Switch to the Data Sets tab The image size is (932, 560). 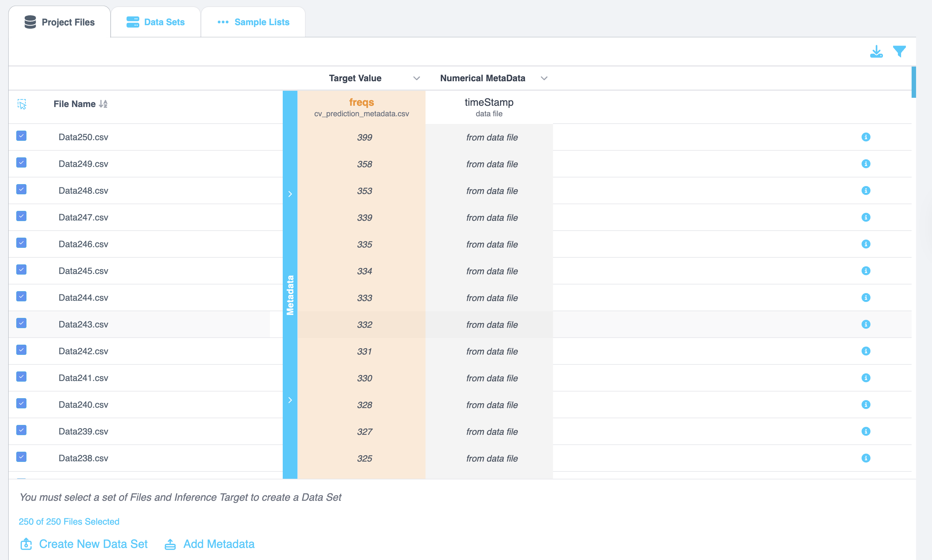(156, 22)
